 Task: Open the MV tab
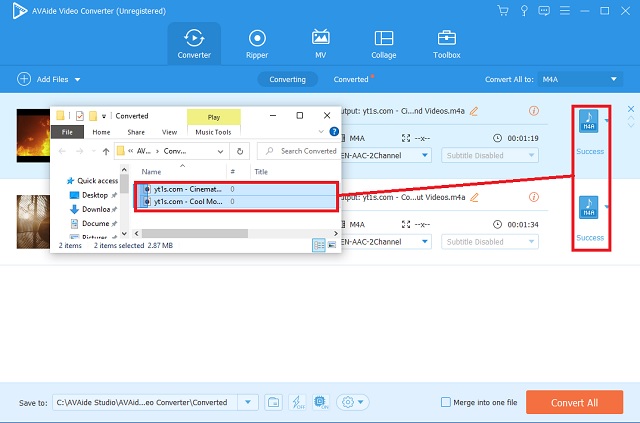point(320,44)
